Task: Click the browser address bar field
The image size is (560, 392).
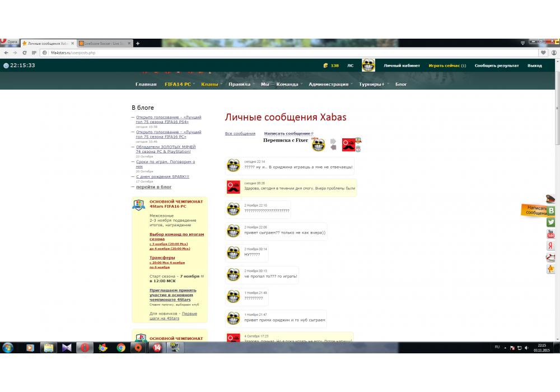Action: click(x=280, y=53)
